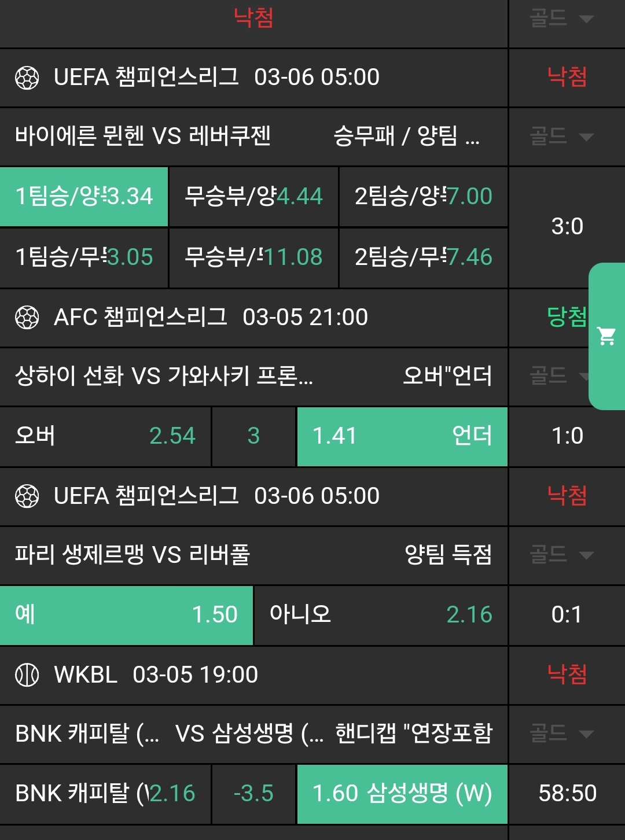The width and height of the screenshot is (625, 840).
Task: Click the WKBL basketball icon
Action: point(27,675)
